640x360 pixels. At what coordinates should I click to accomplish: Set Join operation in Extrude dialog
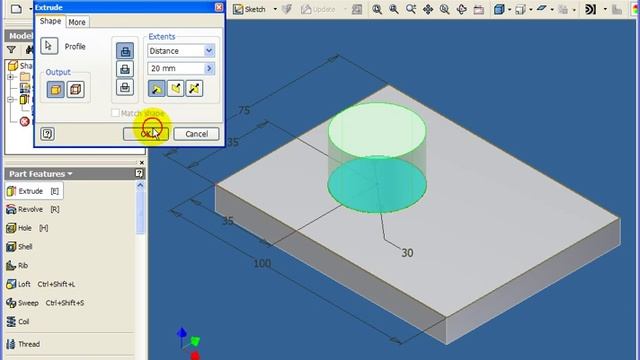point(125,51)
